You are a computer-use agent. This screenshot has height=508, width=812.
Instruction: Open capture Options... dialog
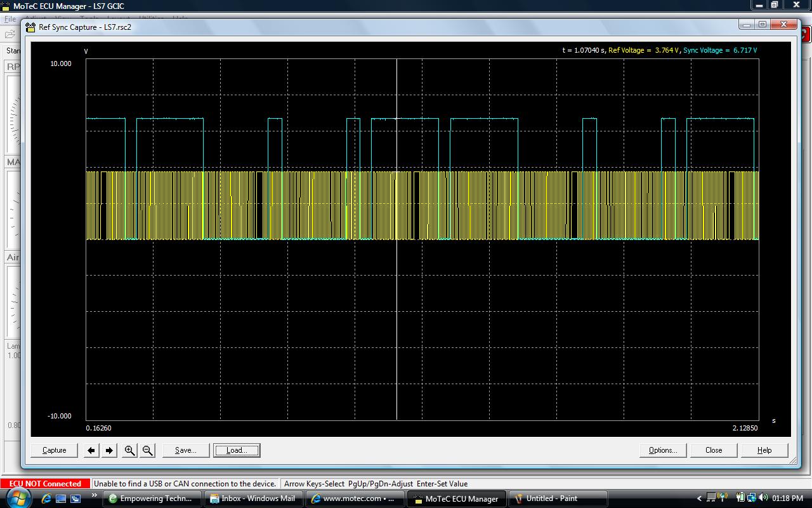coord(663,450)
